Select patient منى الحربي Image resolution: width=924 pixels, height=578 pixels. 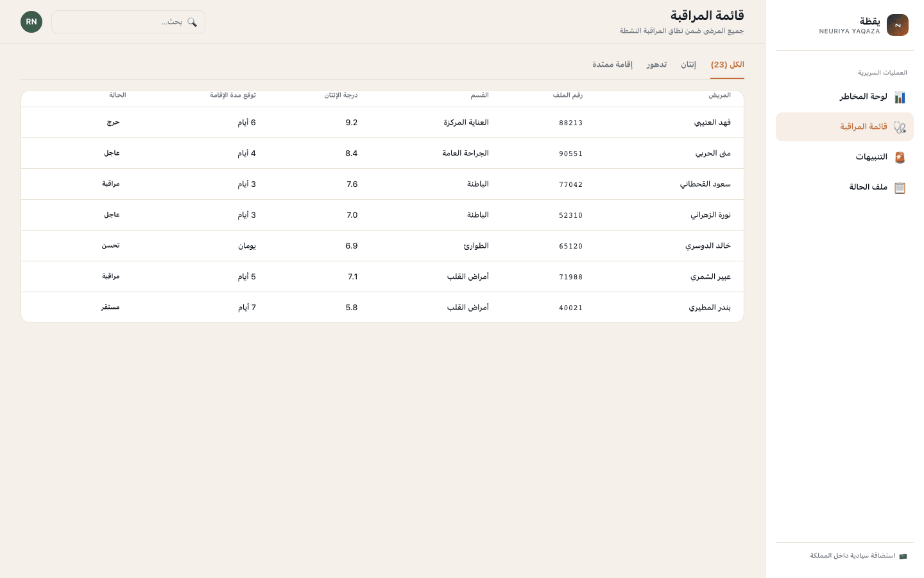pyautogui.click(x=713, y=153)
